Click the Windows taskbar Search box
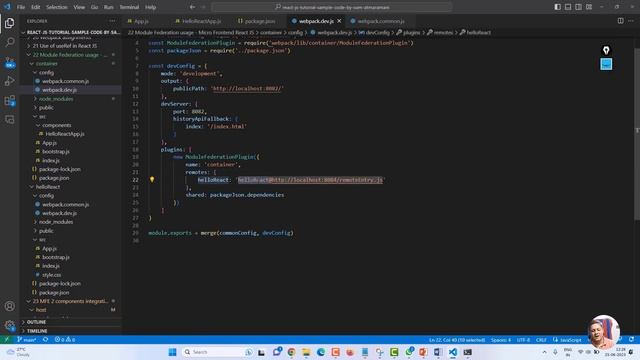This screenshot has width=640, height=360. [x=217, y=352]
